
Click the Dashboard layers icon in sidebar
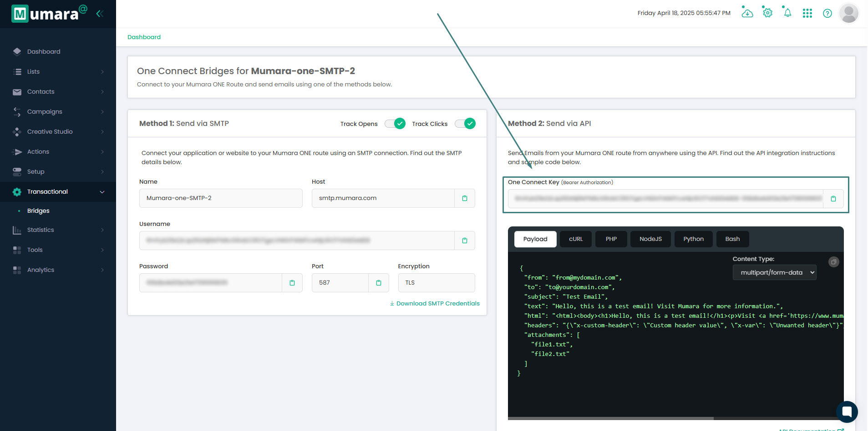(x=17, y=52)
